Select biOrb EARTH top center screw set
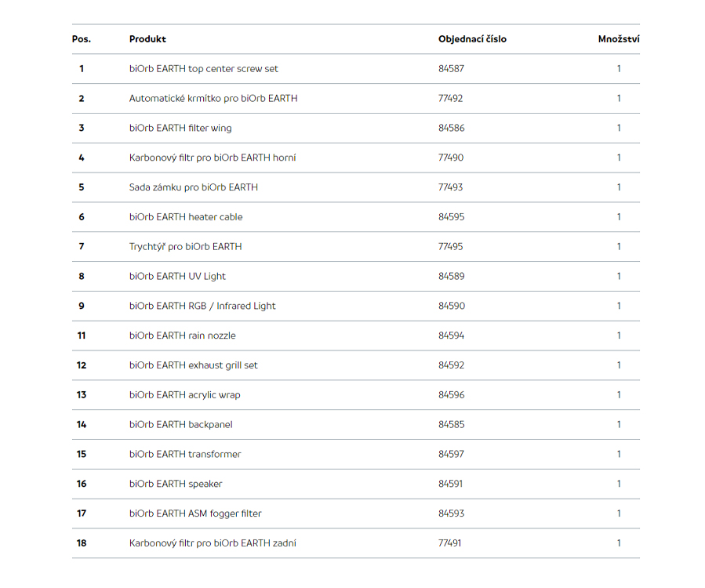The image size is (705, 588). [x=204, y=69]
